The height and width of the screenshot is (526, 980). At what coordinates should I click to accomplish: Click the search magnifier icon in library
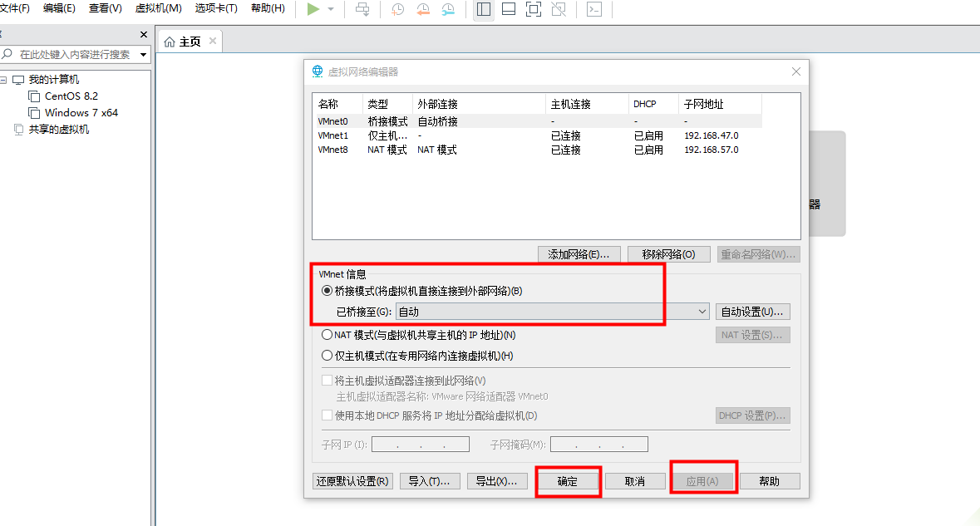click(x=7, y=54)
